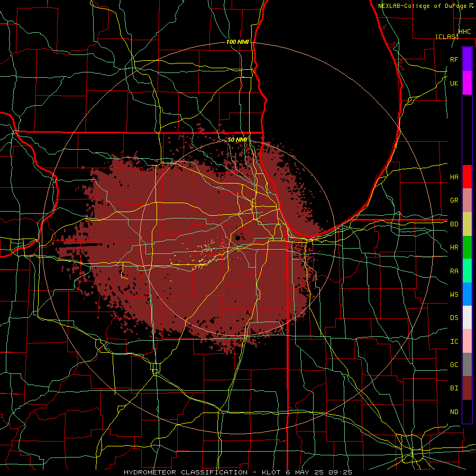Click the RF purple legend swatch
Viewport: 476px width, 476px height.
point(467,59)
